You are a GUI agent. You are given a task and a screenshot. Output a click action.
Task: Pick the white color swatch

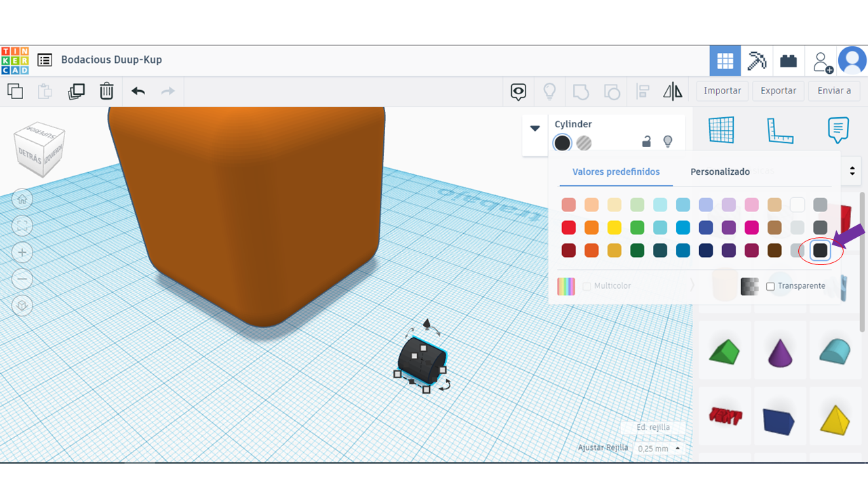(797, 205)
